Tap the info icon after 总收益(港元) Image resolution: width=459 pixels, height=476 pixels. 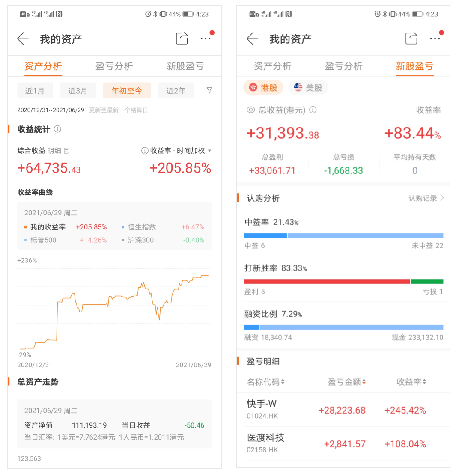(313, 110)
